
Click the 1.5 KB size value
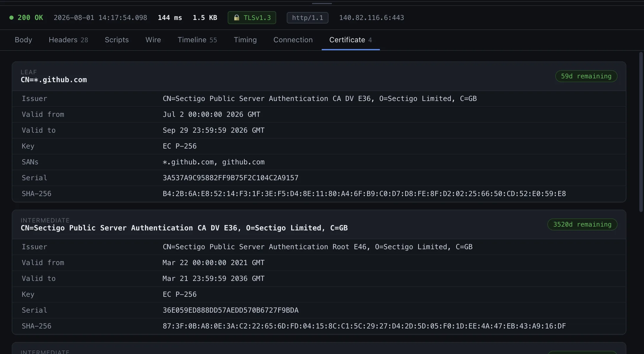pyautogui.click(x=205, y=18)
